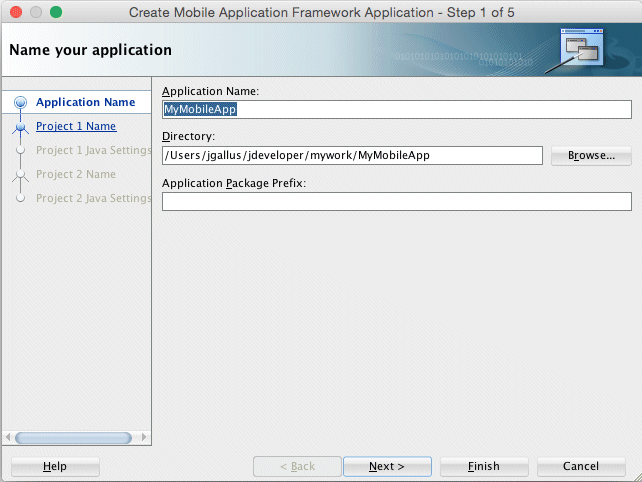Screen dimensions: 642x482
Task: Select Project 1 Java Settings step
Action: [x=94, y=150]
